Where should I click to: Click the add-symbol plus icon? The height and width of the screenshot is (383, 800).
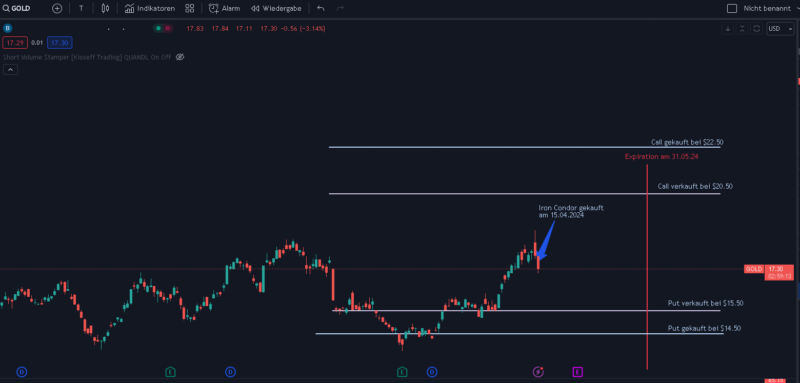[x=57, y=8]
